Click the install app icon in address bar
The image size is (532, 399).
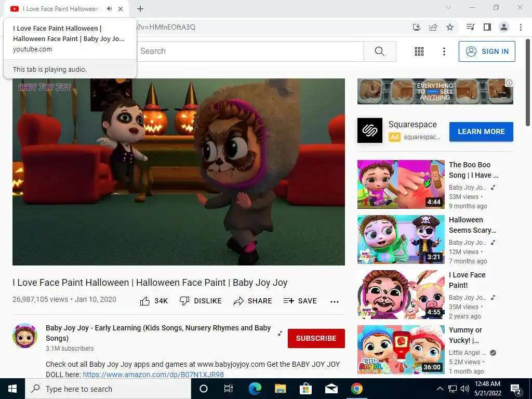417,27
